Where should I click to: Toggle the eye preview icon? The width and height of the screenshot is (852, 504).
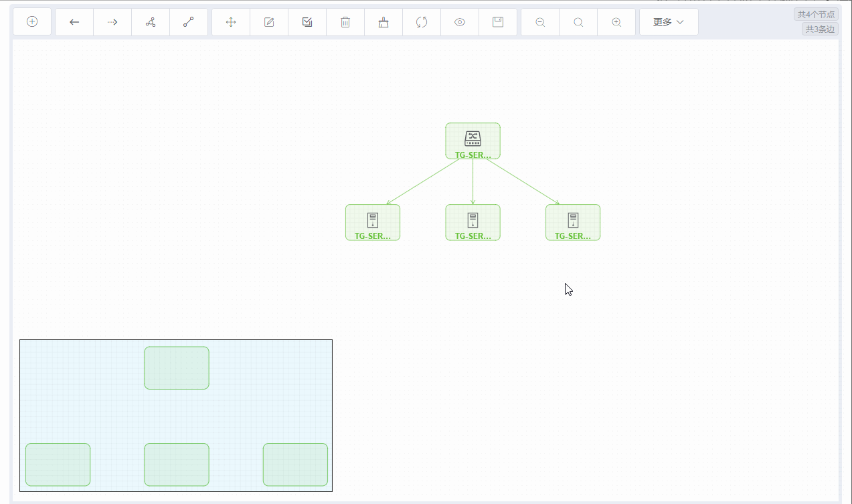click(460, 22)
